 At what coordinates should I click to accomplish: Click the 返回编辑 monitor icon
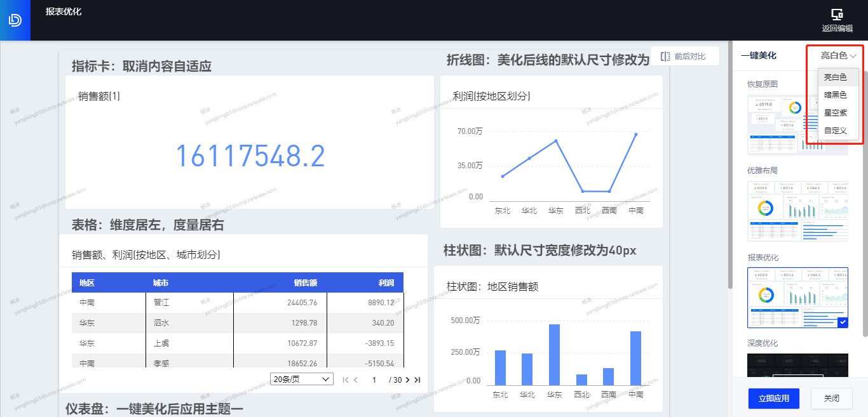click(x=837, y=15)
